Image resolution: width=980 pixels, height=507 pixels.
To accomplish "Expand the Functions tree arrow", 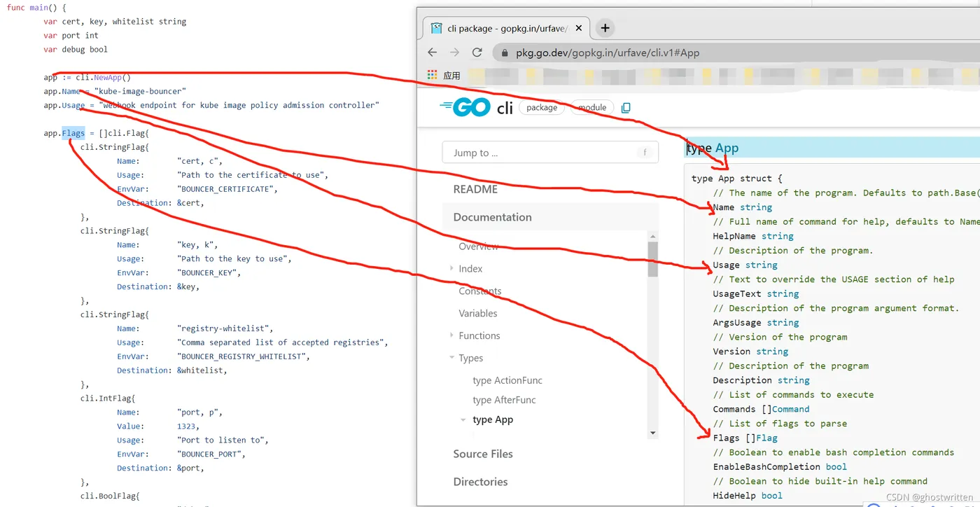I will tap(451, 336).
